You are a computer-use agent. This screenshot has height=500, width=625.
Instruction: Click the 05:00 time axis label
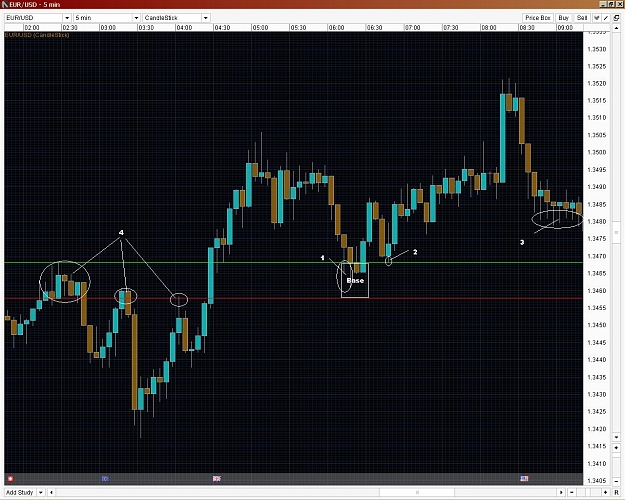pos(260,28)
